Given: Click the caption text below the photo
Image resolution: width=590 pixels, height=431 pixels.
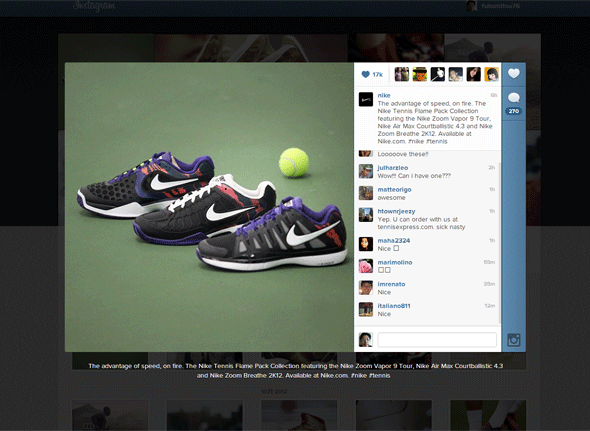Looking at the screenshot, I should pos(295,371).
